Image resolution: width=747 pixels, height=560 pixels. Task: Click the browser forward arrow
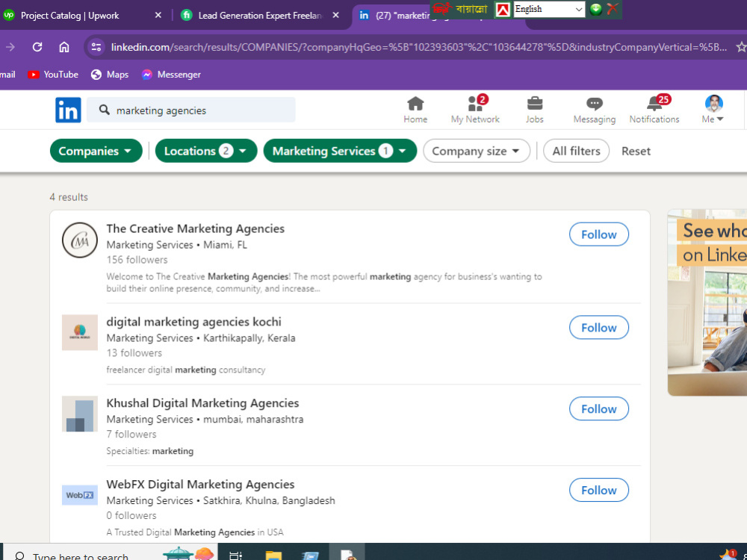(x=10, y=46)
